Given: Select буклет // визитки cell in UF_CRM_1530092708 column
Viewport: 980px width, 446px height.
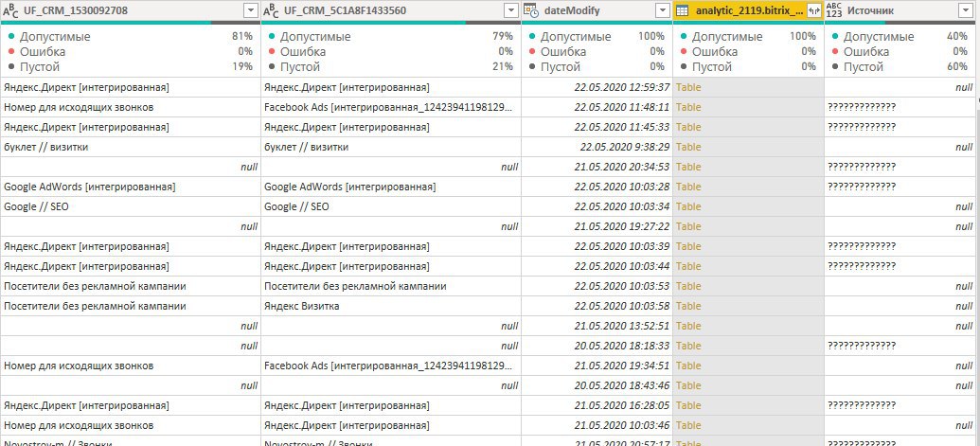Looking at the screenshot, I should tap(130, 147).
